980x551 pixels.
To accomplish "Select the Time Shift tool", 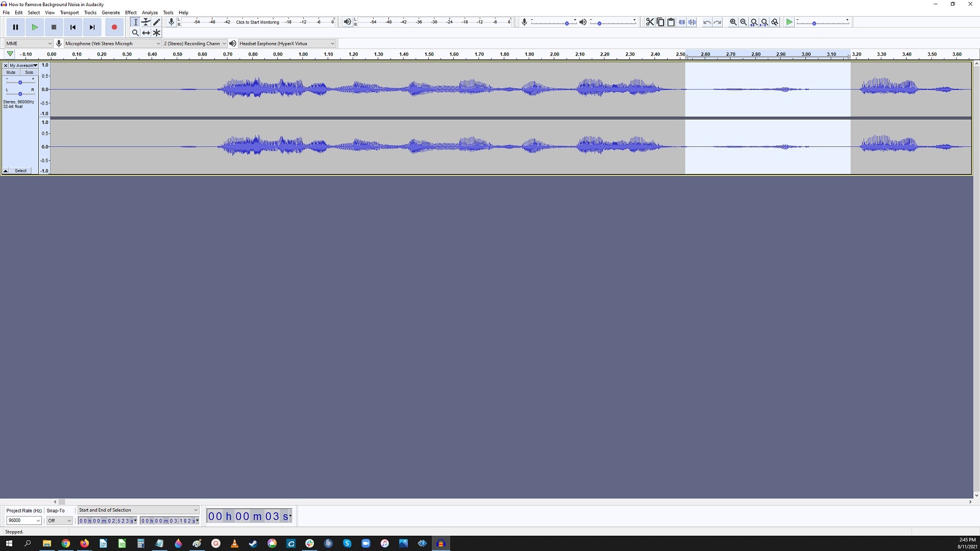I will [x=146, y=33].
